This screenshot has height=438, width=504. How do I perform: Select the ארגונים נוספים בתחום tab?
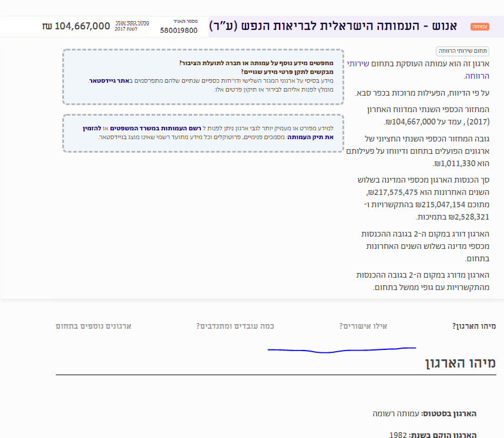pyautogui.click(x=93, y=326)
